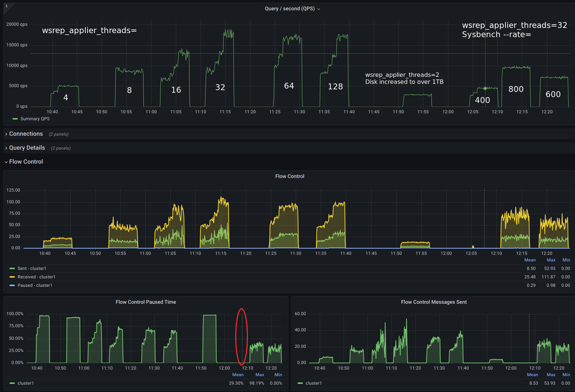Sort the Flow Control legend by Mean
This screenshot has width=575, height=392.
pyautogui.click(x=530, y=260)
